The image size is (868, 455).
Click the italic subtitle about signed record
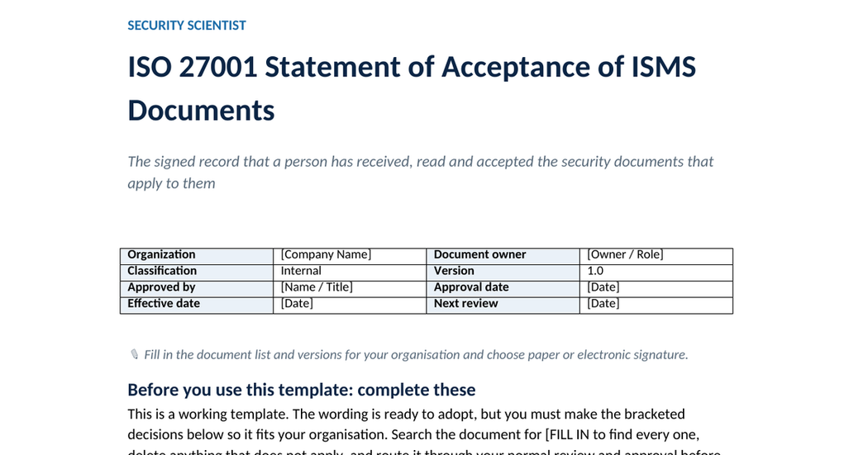point(421,172)
